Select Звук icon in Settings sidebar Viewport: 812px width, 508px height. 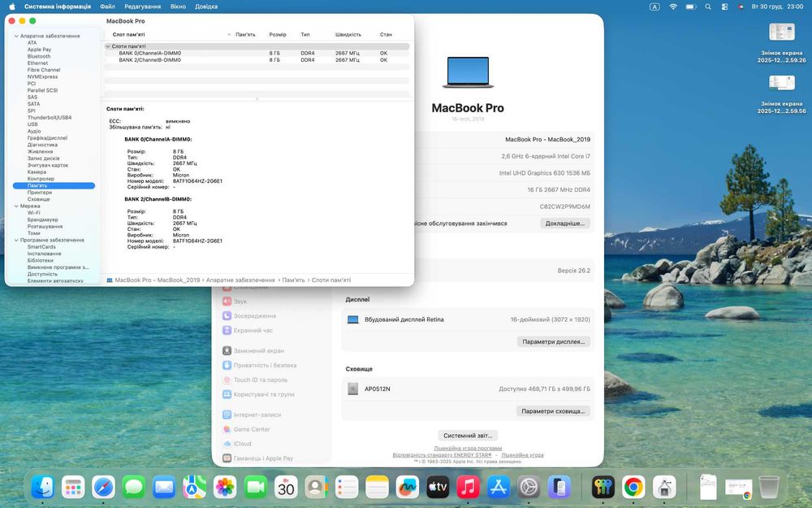point(227,302)
